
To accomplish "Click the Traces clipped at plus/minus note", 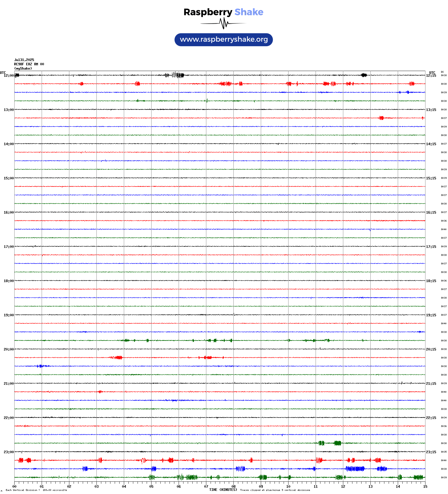I will [275, 490].
